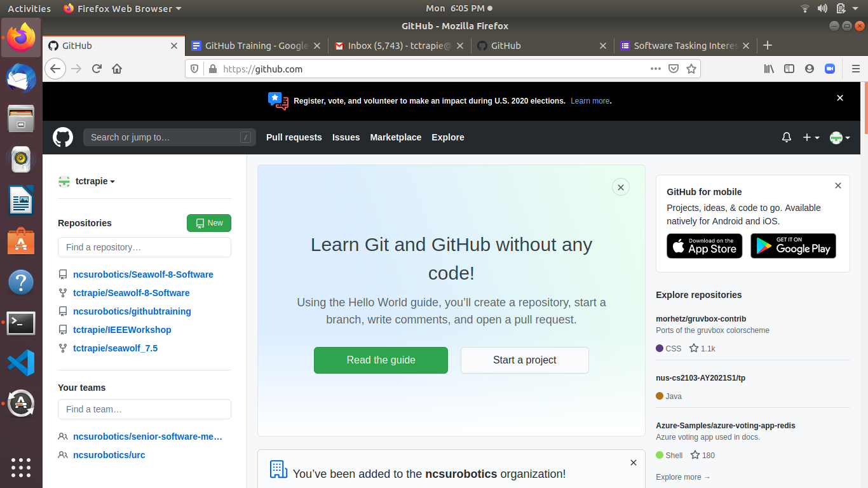Open a new tab with plus button
This screenshot has width=868, height=488.
[768, 45]
